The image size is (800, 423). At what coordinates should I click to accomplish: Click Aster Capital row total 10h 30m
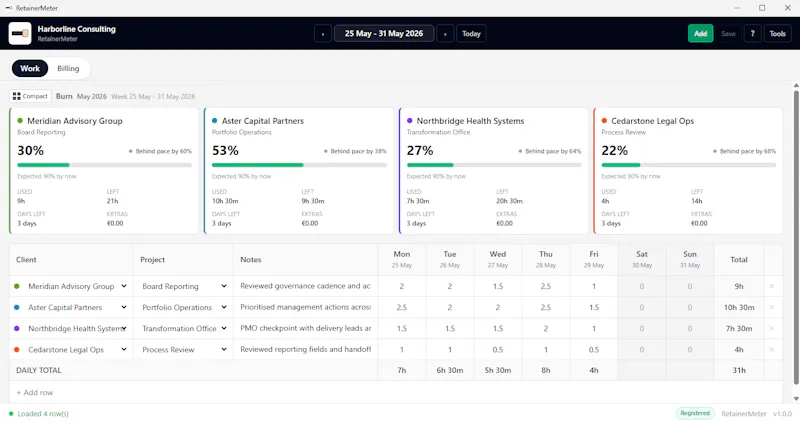(x=739, y=307)
